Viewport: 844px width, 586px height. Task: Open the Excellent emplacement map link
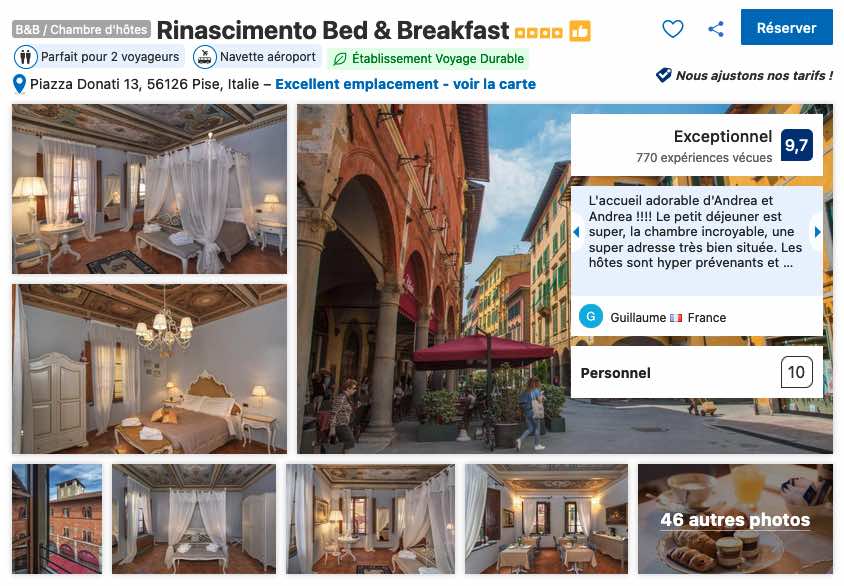[405, 84]
